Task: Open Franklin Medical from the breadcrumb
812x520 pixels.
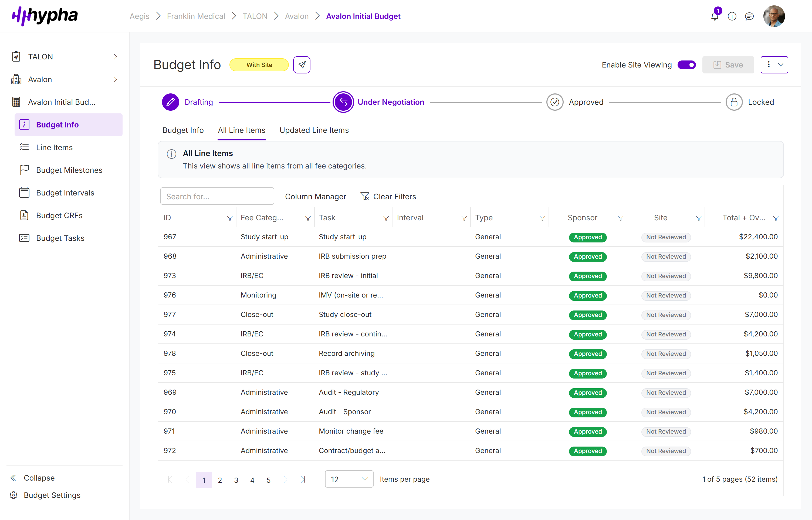Action: tap(196, 16)
